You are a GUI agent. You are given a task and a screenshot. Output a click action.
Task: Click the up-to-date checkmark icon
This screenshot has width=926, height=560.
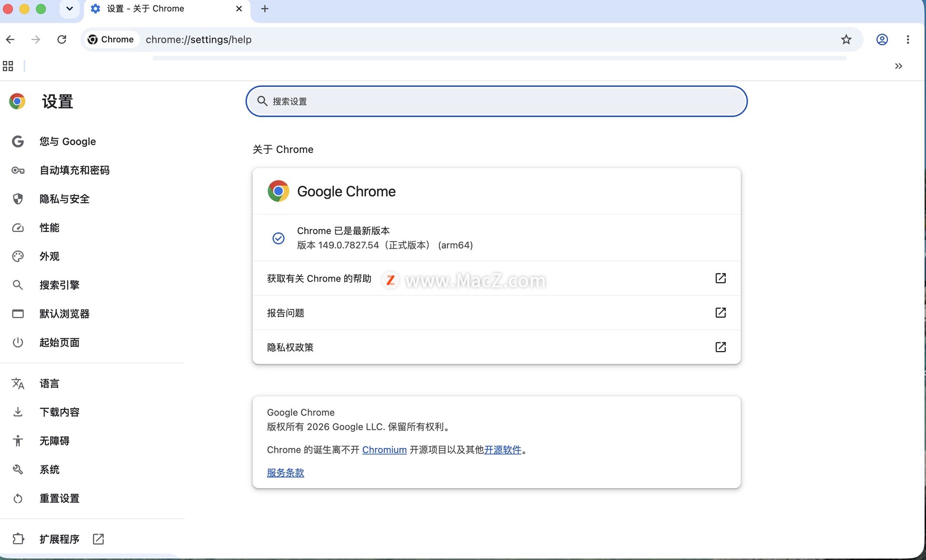coord(278,238)
